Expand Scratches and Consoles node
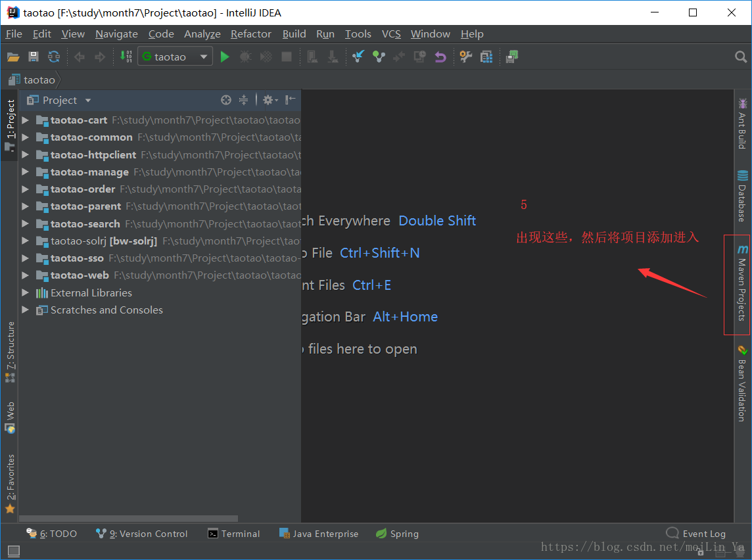Image resolution: width=752 pixels, height=560 pixels. (26, 310)
